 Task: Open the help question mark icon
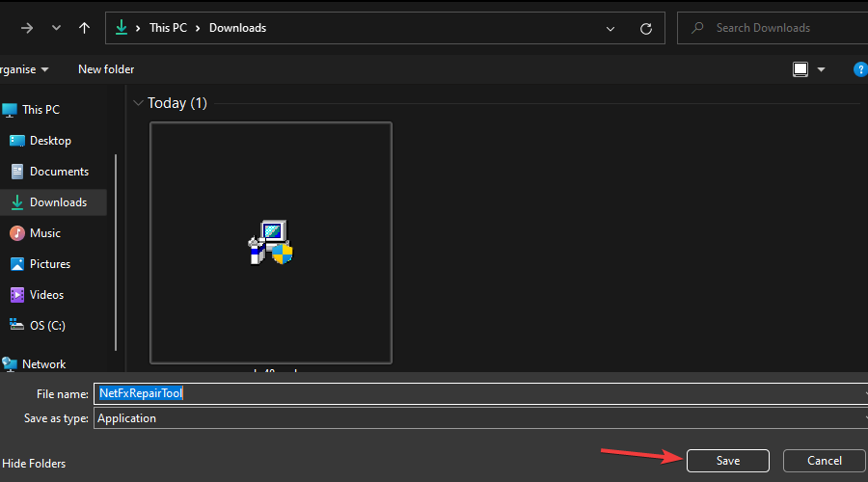pyautogui.click(x=860, y=69)
